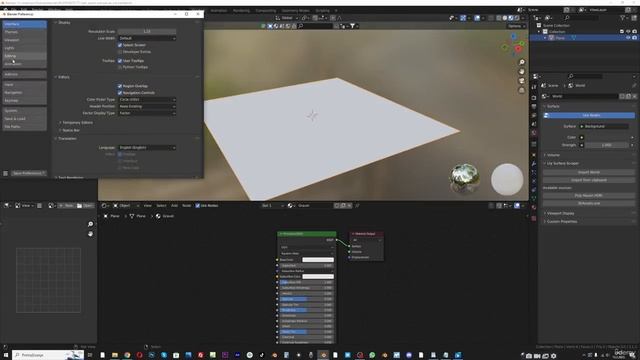
Task: Open Header Position dropdown
Action: 147,106
